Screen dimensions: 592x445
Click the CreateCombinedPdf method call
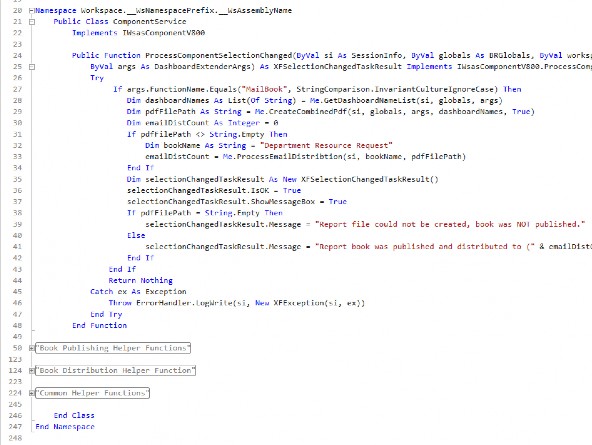coord(308,112)
